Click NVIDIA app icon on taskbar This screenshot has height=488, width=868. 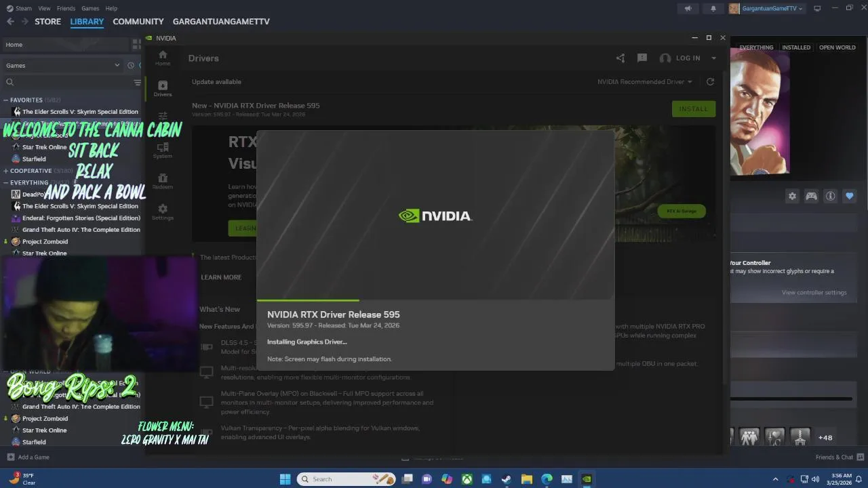tap(587, 479)
